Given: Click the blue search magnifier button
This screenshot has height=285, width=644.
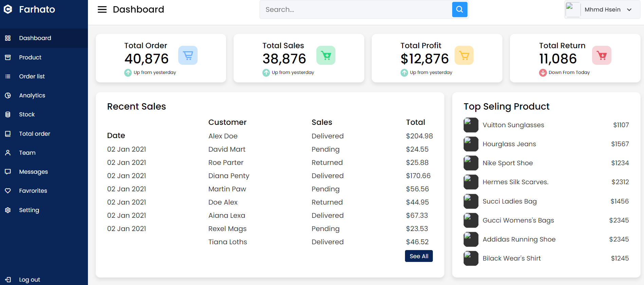Looking at the screenshot, I should click(x=460, y=9).
